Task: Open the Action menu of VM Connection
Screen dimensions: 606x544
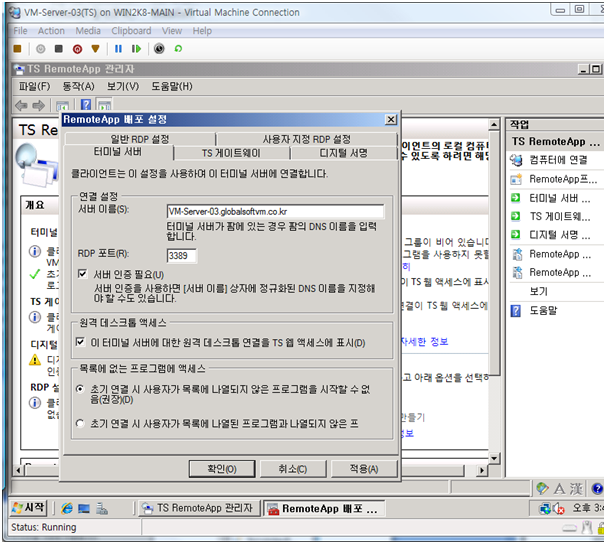Action: pos(51,31)
